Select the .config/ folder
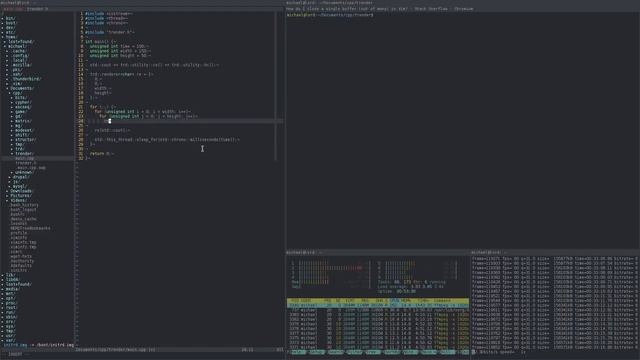 point(20,56)
